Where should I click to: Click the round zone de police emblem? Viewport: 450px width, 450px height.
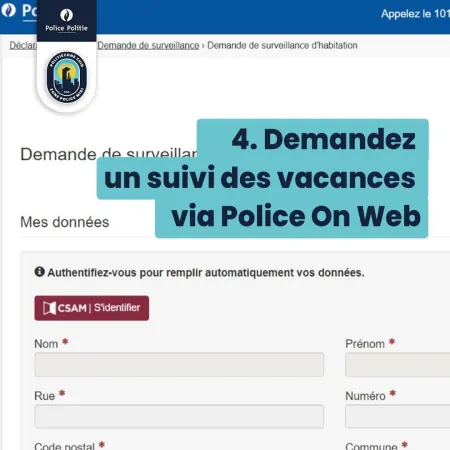67,77
